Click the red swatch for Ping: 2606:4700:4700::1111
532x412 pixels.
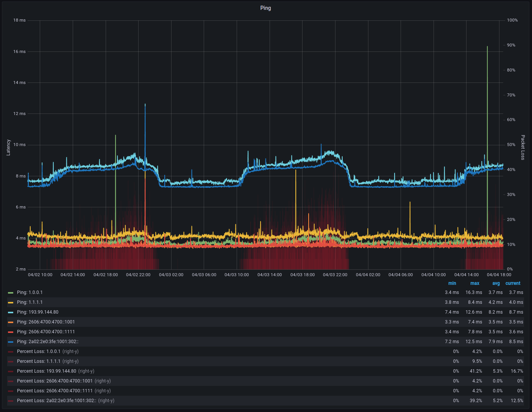(x=10, y=331)
